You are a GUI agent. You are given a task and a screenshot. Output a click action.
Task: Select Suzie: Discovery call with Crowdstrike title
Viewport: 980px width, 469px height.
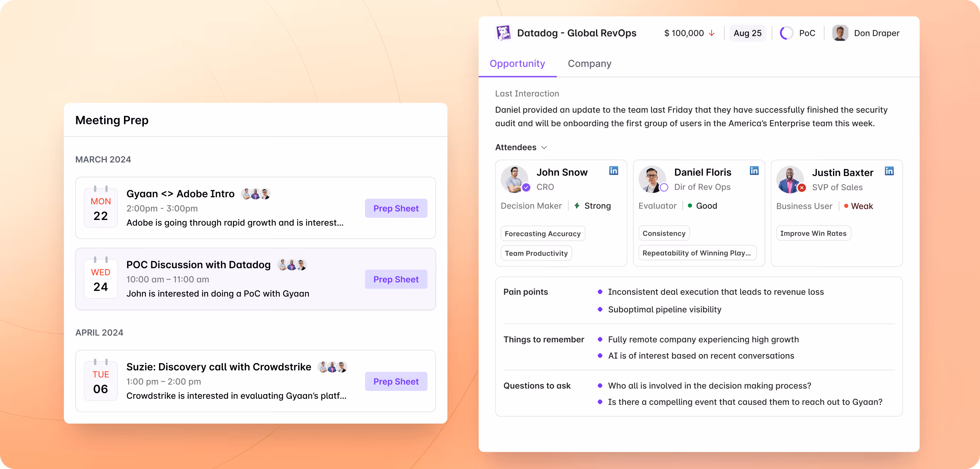coord(219,367)
